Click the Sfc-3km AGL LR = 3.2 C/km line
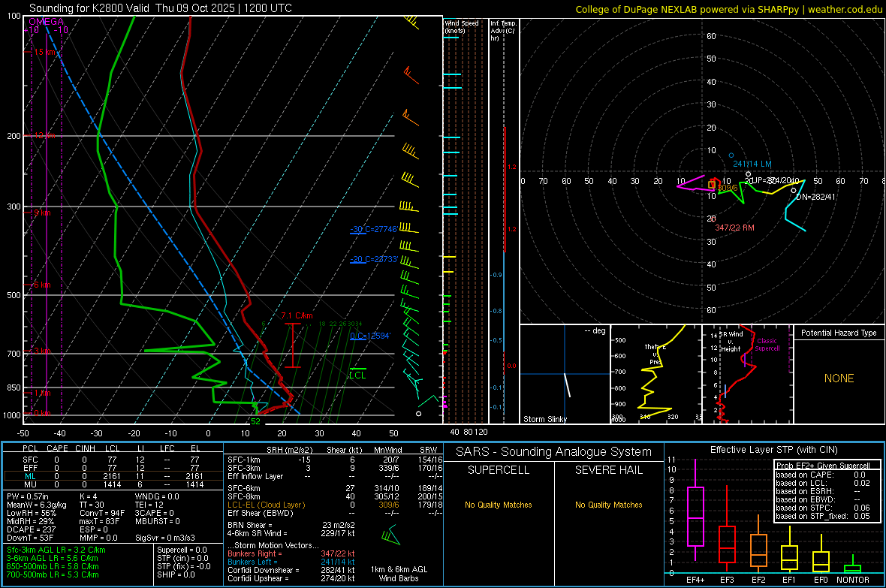The width and height of the screenshot is (886, 588). click(56, 550)
